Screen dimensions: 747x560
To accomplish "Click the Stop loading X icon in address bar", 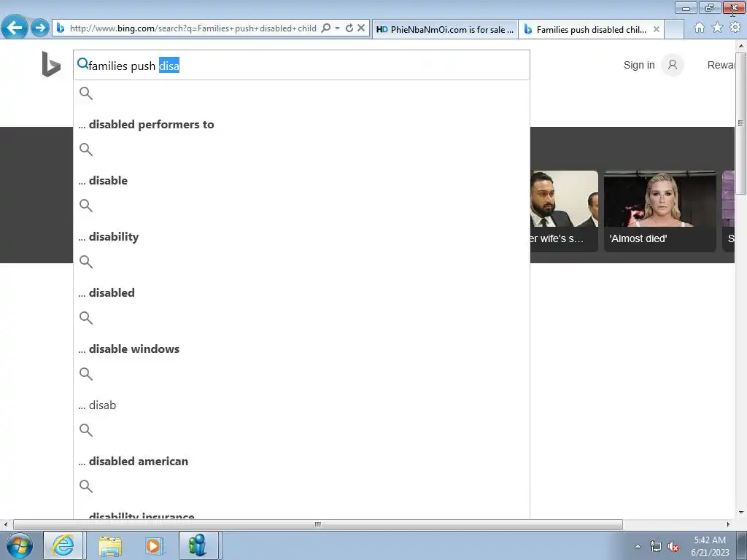I will coord(361,28).
